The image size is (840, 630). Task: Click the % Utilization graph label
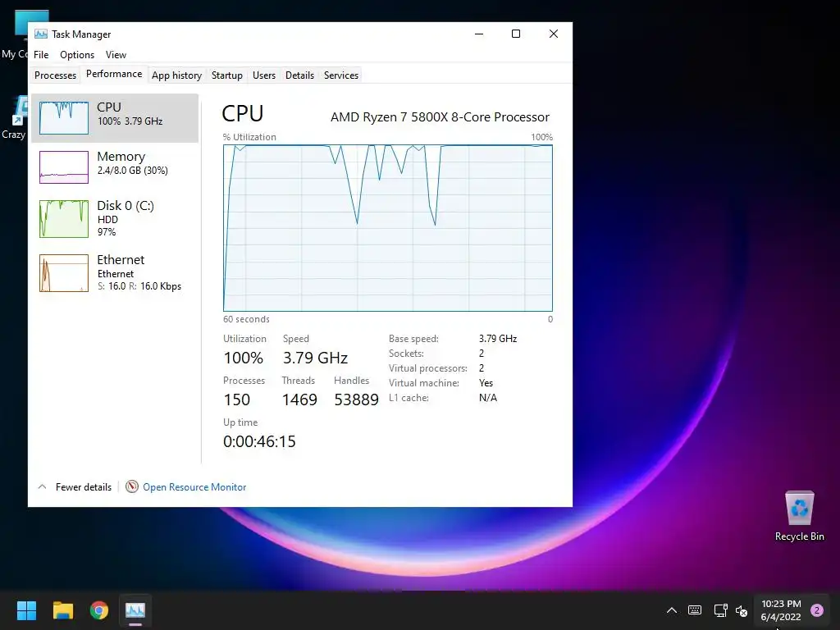[x=249, y=137]
